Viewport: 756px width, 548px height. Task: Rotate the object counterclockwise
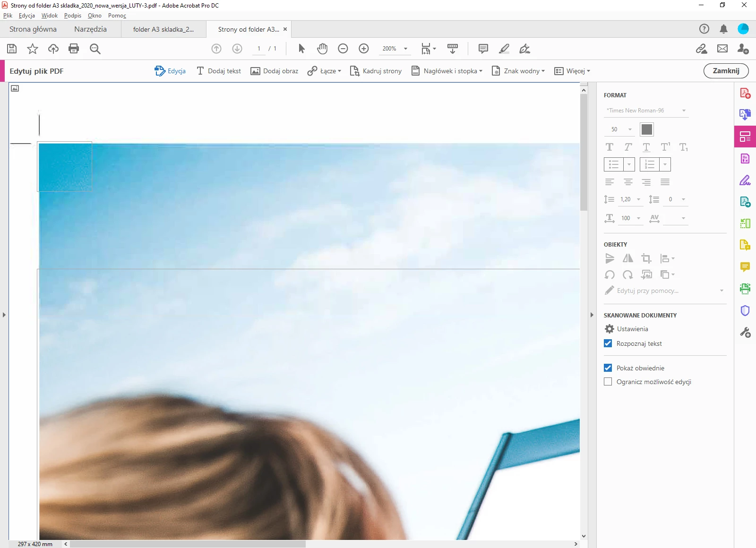[x=610, y=274]
